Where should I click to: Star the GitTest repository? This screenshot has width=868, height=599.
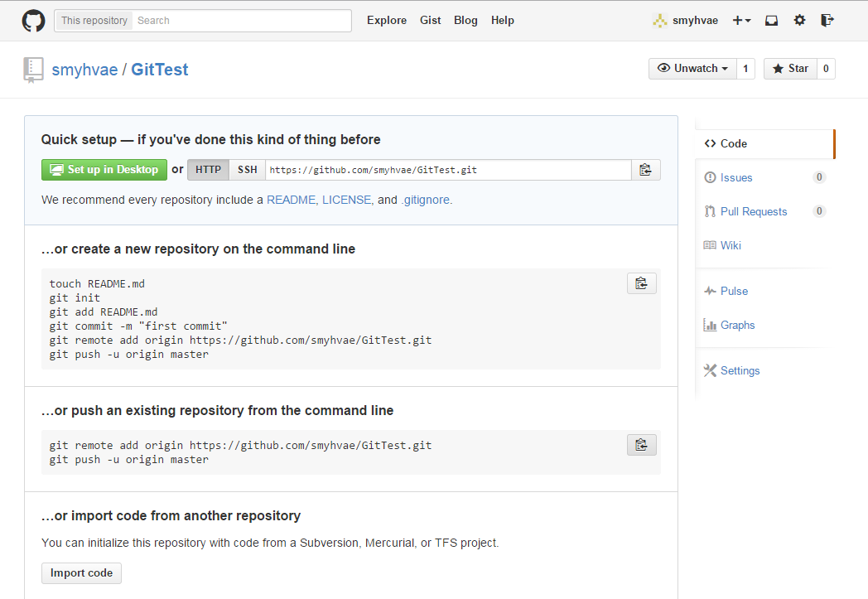point(790,69)
